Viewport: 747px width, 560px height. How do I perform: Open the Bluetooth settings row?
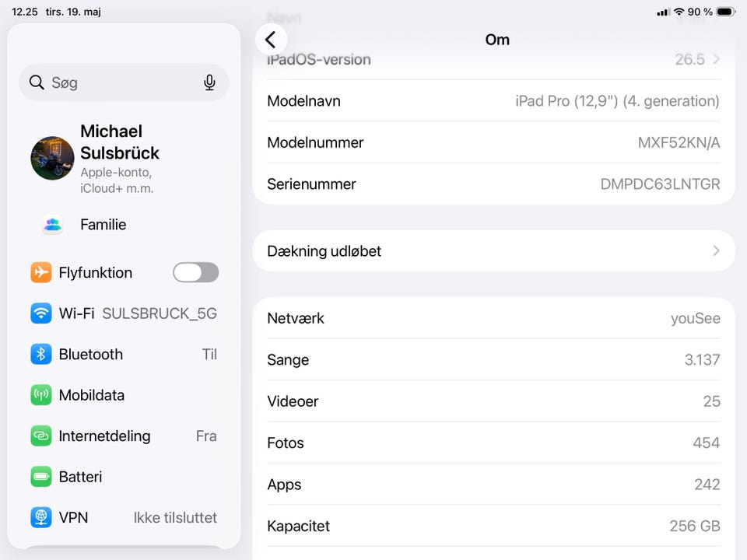tap(124, 355)
